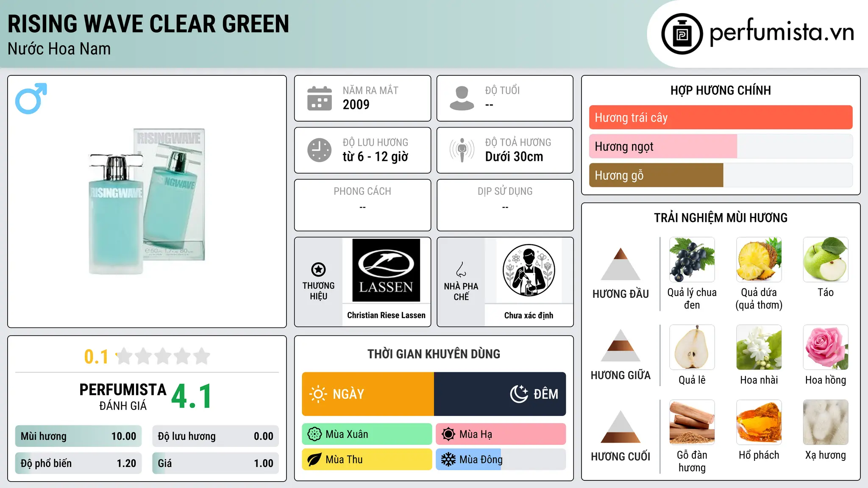The image size is (868, 488).
Task: Click the perfumer illustration above Chưa xác định
Action: [x=529, y=270]
